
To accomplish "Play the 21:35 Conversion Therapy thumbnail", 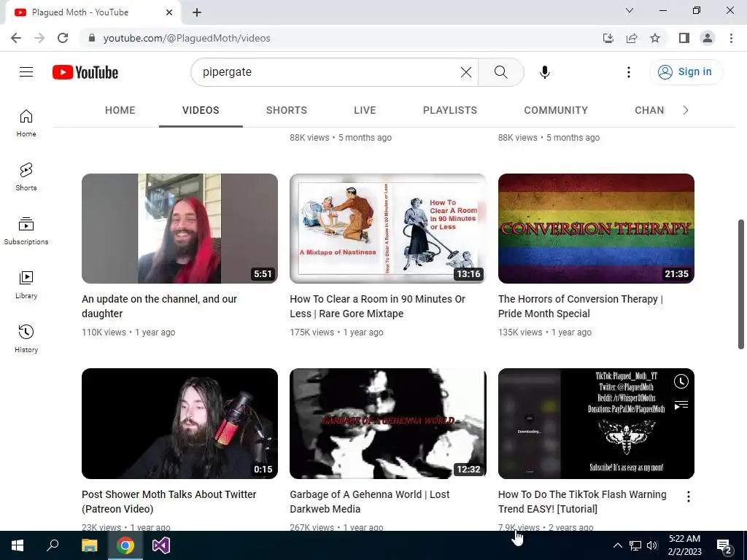I will (x=596, y=228).
